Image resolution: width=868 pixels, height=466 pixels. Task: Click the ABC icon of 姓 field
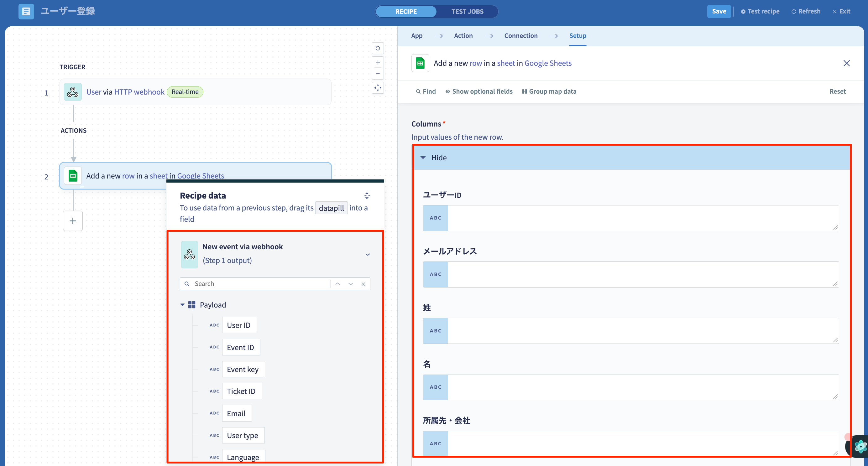click(435, 331)
